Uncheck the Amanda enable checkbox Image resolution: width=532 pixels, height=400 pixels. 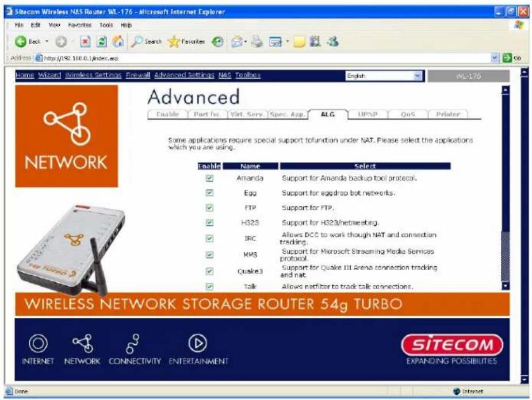(x=210, y=178)
